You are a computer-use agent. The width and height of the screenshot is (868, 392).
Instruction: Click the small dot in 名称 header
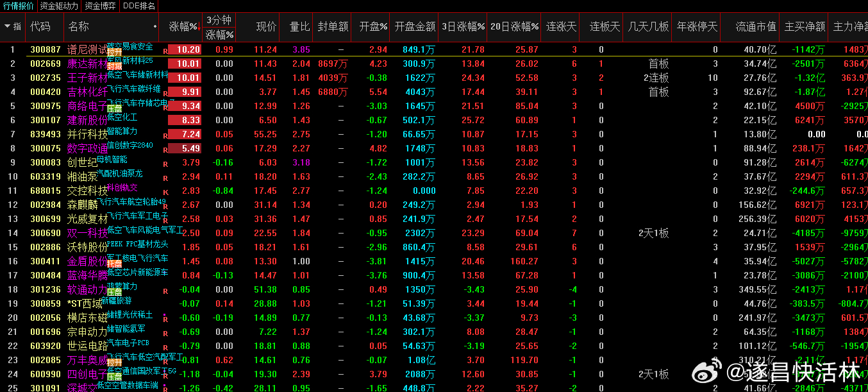[155, 26]
